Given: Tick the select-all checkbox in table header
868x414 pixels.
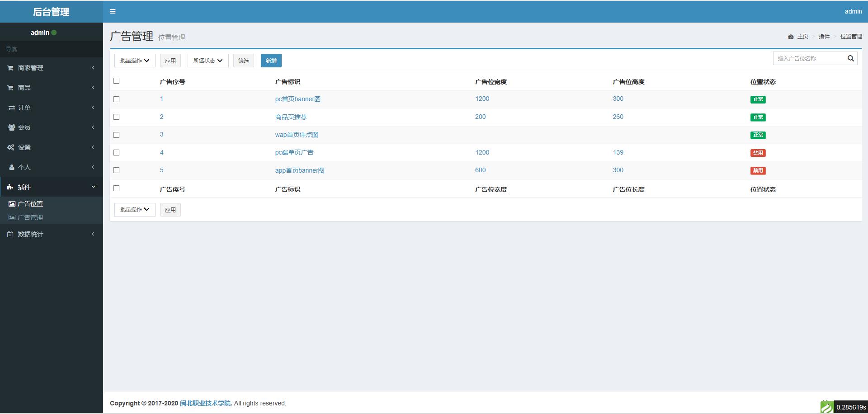Looking at the screenshot, I should pos(117,81).
